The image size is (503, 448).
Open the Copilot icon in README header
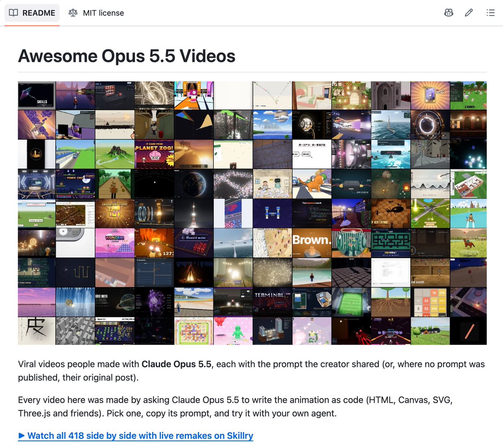(449, 13)
